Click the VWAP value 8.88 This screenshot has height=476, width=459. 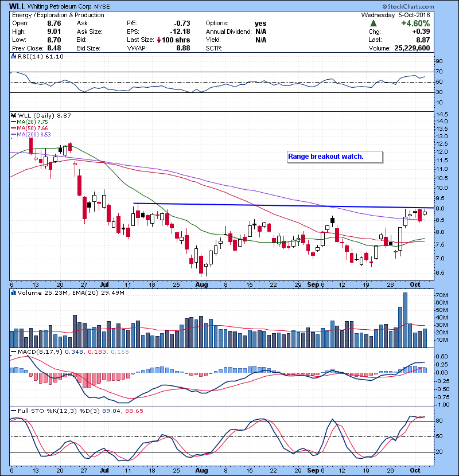tap(183, 48)
